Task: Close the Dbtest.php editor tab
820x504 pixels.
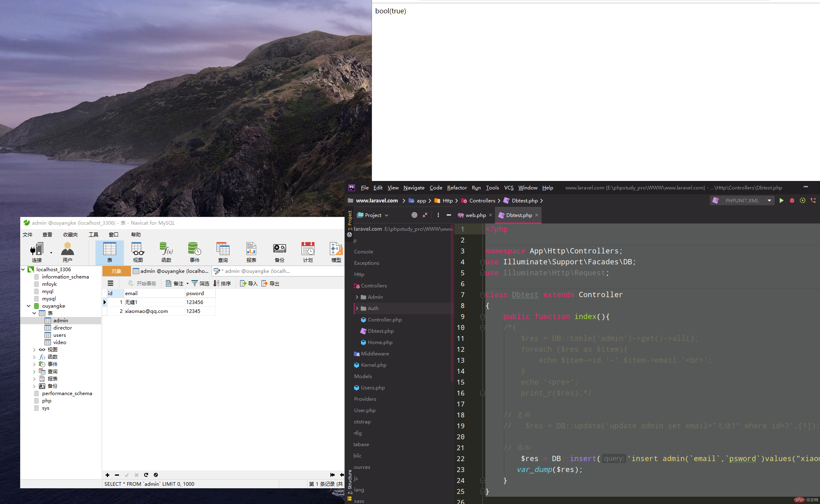Action: 537,215
